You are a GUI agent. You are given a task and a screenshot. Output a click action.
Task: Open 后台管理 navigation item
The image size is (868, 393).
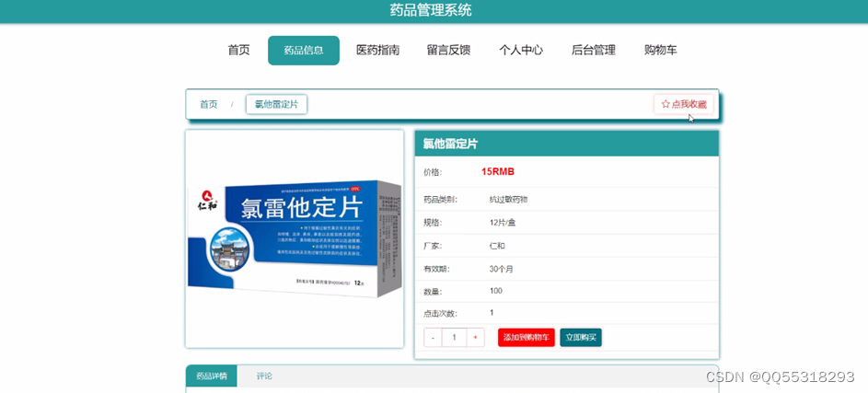point(594,51)
